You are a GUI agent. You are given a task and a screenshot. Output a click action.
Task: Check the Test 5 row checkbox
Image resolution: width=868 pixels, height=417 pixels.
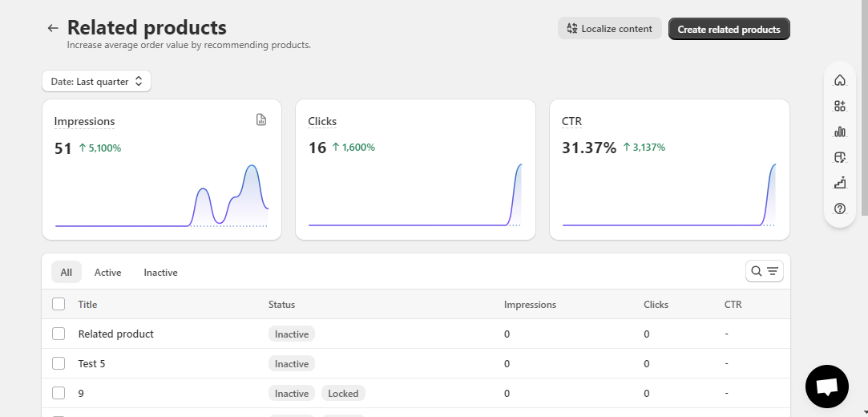pyautogui.click(x=59, y=363)
